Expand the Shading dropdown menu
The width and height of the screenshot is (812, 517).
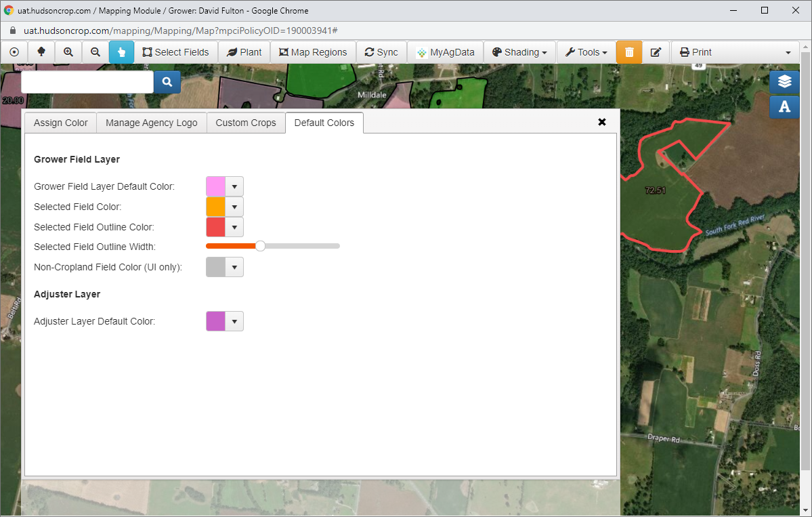(x=519, y=52)
